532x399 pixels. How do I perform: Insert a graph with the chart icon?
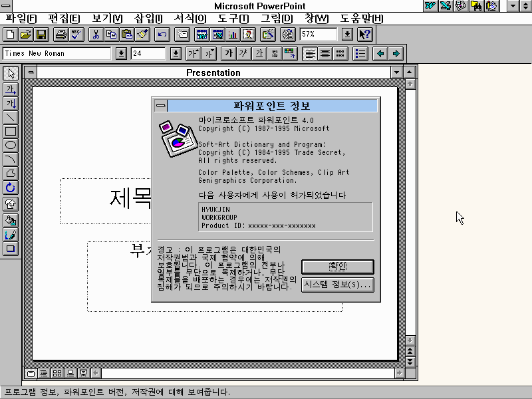coord(233,35)
